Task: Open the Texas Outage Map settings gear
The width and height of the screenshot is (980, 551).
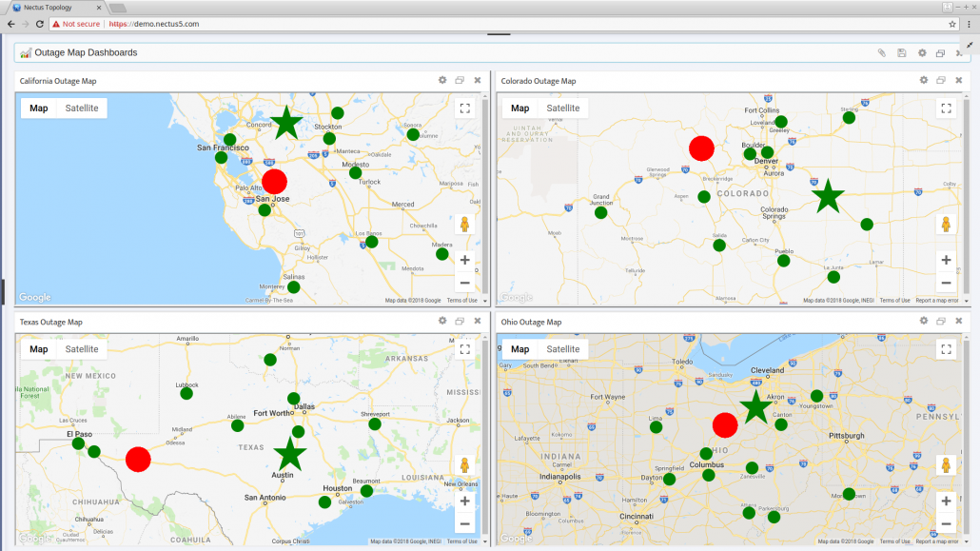Action: (x=441, y=321)
